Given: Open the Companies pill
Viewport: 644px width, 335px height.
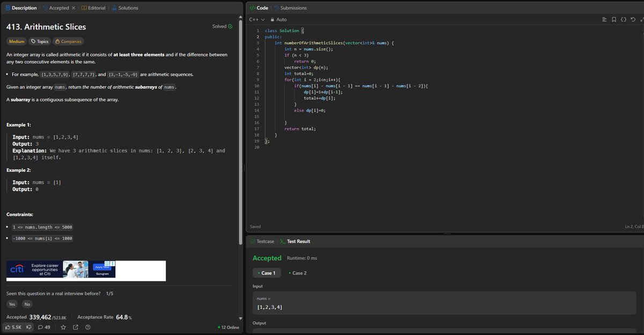Looking at the screenshot, I should [x=68, y=41].
